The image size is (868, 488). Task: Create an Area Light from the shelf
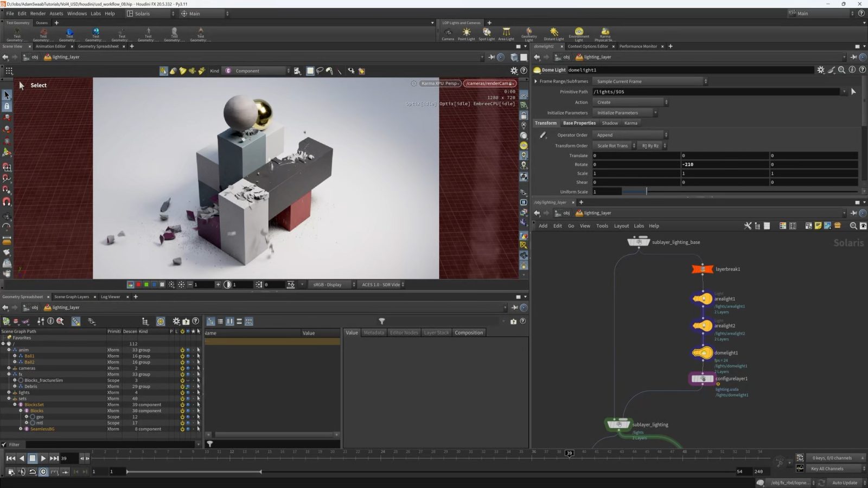tap(506, 33)
